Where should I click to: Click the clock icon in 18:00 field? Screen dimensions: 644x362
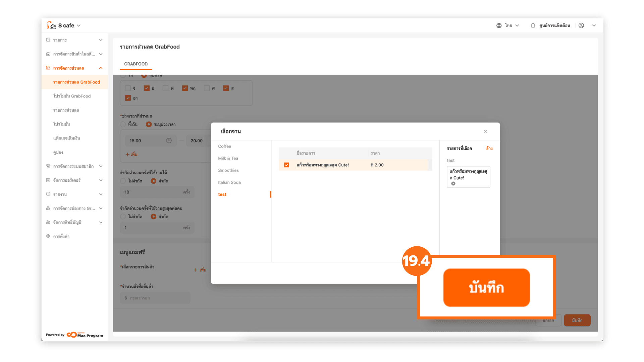169,141
